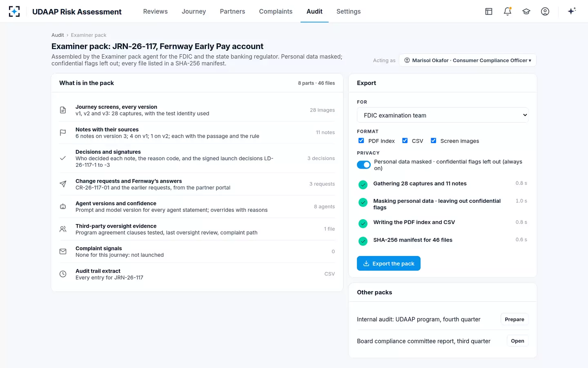Prepare the Internal audit UDAAP pack
The image size is (588, 368).
[x=514, y=319]
